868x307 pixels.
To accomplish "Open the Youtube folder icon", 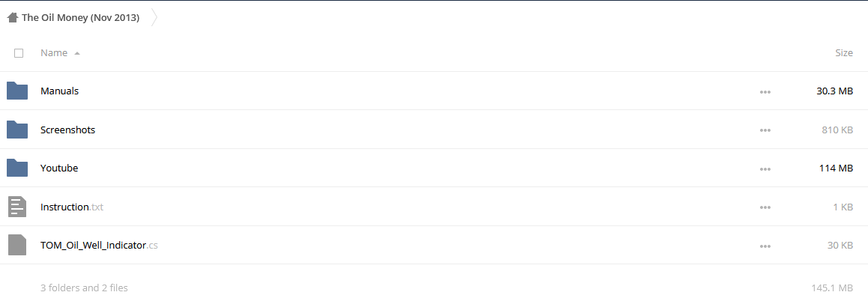I will pyautogui.click(x=17, y=168).
